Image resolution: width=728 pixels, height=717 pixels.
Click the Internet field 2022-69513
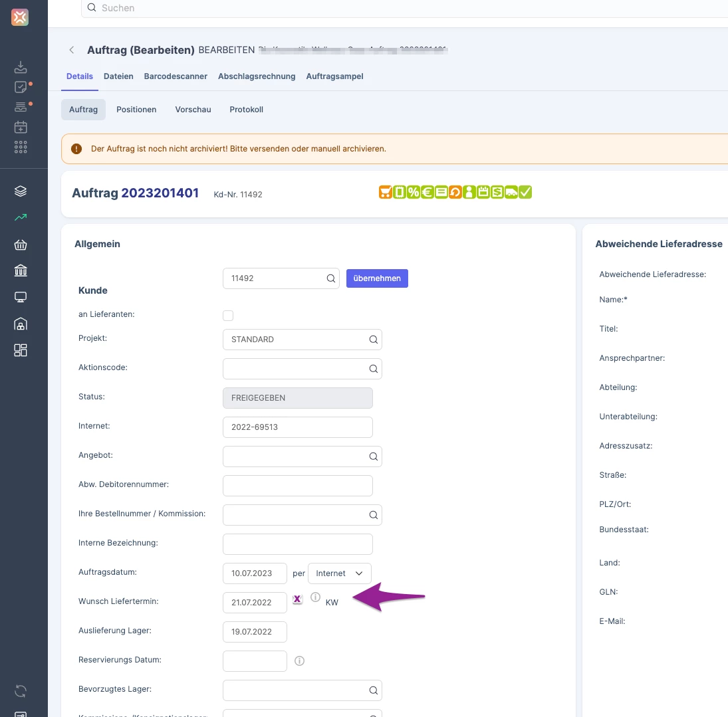pos(298,427)
